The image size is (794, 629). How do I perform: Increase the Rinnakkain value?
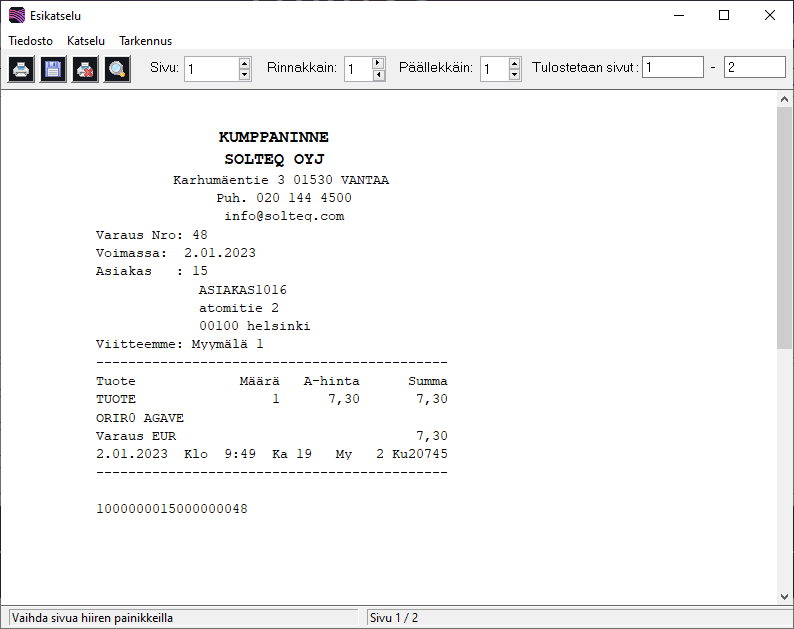(x=378, y=63)
